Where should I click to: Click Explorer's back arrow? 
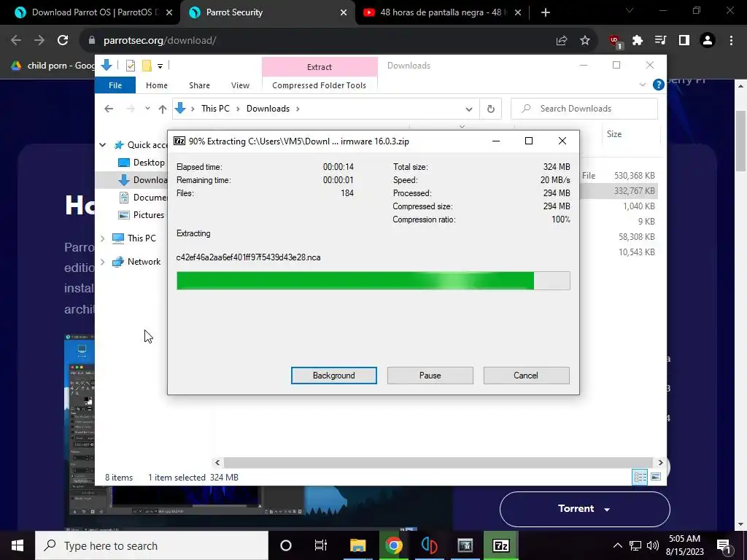(x=109, y=109)
